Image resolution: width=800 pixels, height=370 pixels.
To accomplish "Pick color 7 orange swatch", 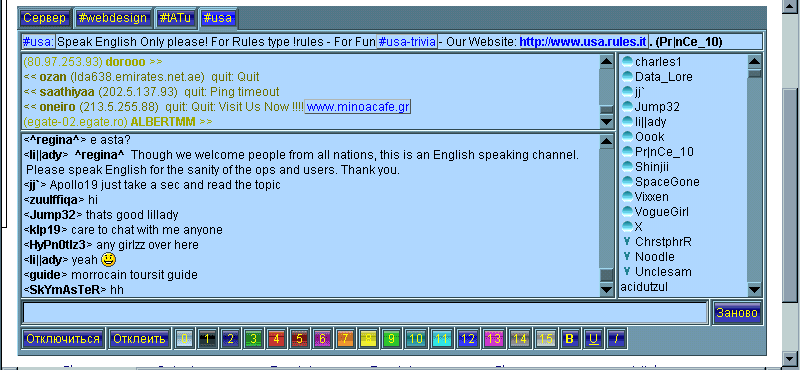I will point(345,339).
